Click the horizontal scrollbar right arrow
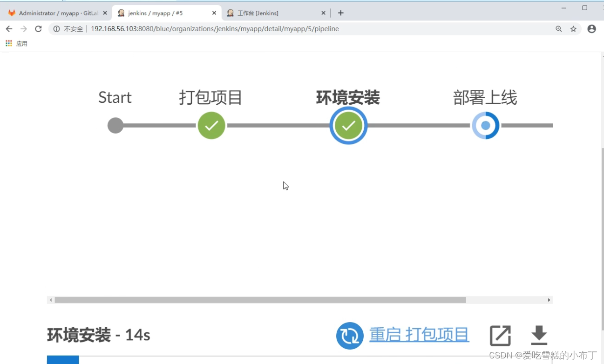Viewport: 604px width, 364px height. [549, 300]
